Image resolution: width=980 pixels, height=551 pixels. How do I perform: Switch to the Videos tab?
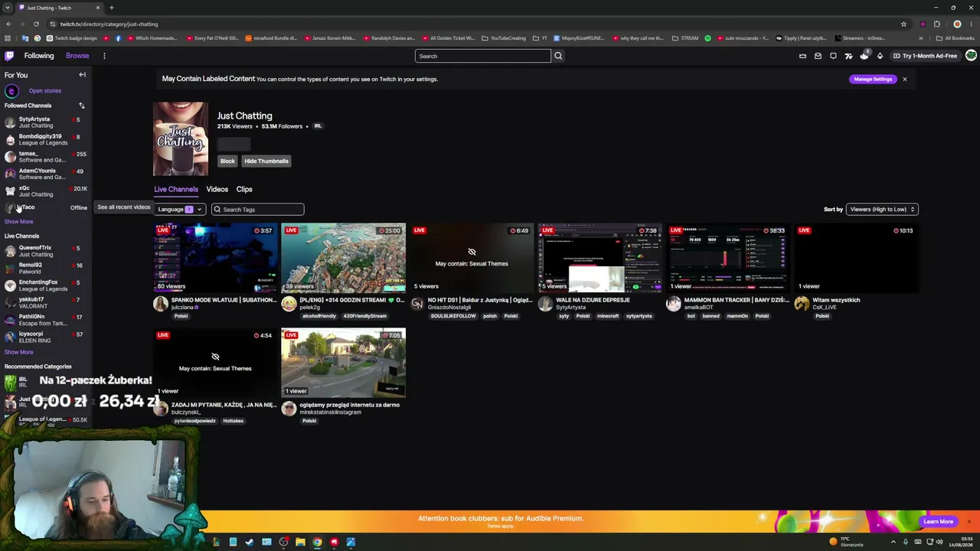point(217,189)
